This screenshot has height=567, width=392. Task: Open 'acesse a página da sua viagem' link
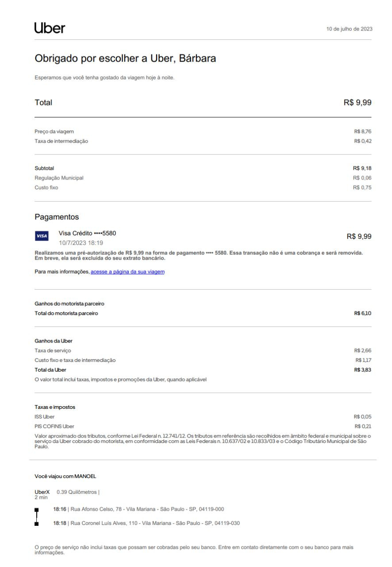127,272
